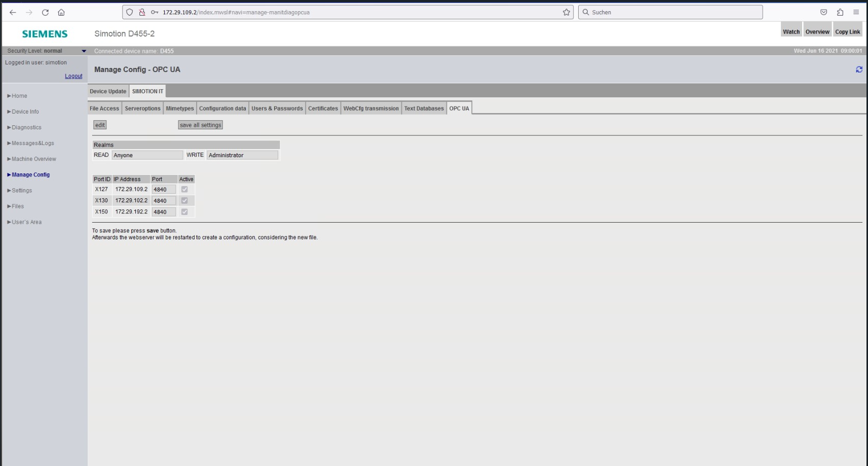Select the SIMOTION IT tab

coord(147,91)
